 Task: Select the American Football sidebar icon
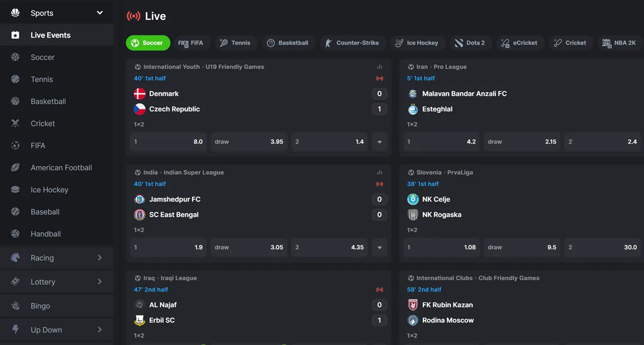[16, 167]
